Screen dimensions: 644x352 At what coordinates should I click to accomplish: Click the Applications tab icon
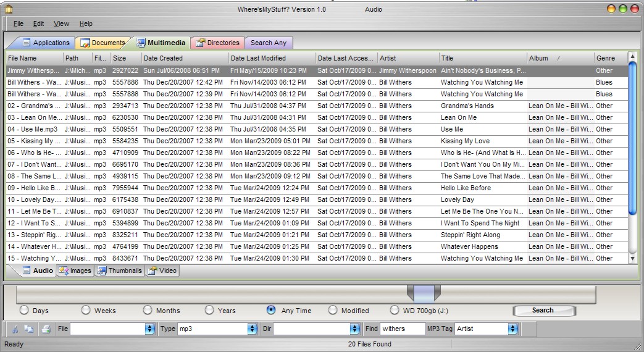tap(27, 43)
